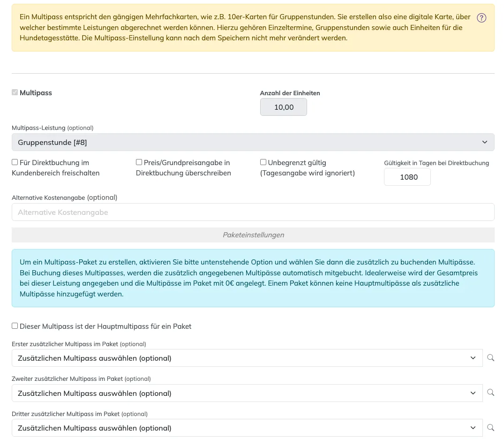This screenshot has height=447, width=504.
Task: Mark this Multipass as Hauptmultipass
Action: [15, 326]
